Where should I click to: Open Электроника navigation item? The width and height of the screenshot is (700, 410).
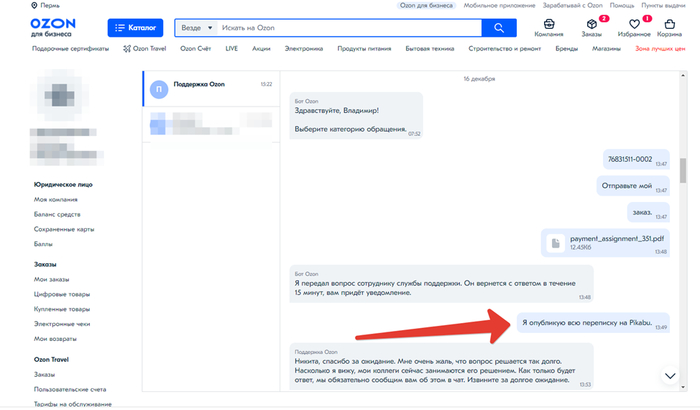click(x=304, y=49)
